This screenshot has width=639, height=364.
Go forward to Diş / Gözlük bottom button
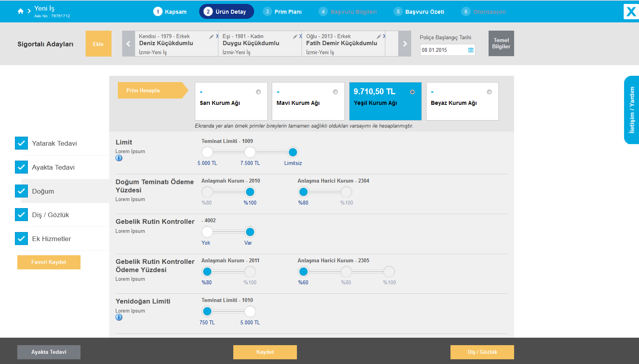(x=482, y=352)
